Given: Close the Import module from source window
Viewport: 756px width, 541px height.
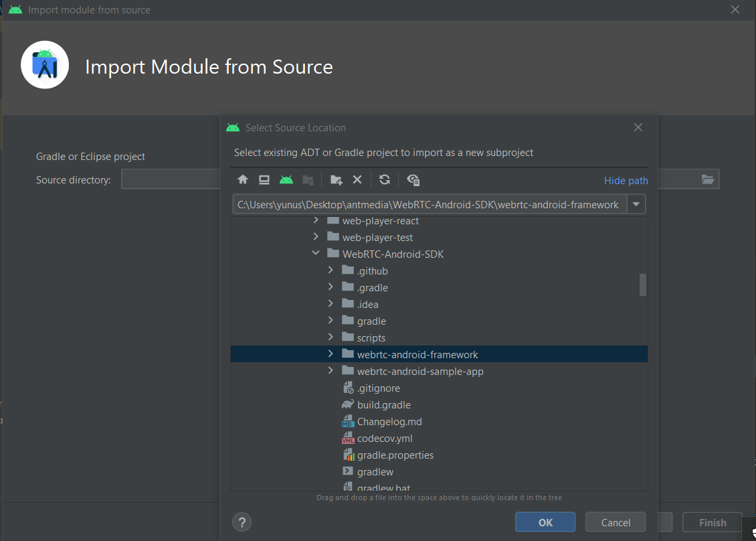Looking at the screenshot, I should [x=735, y=9].
